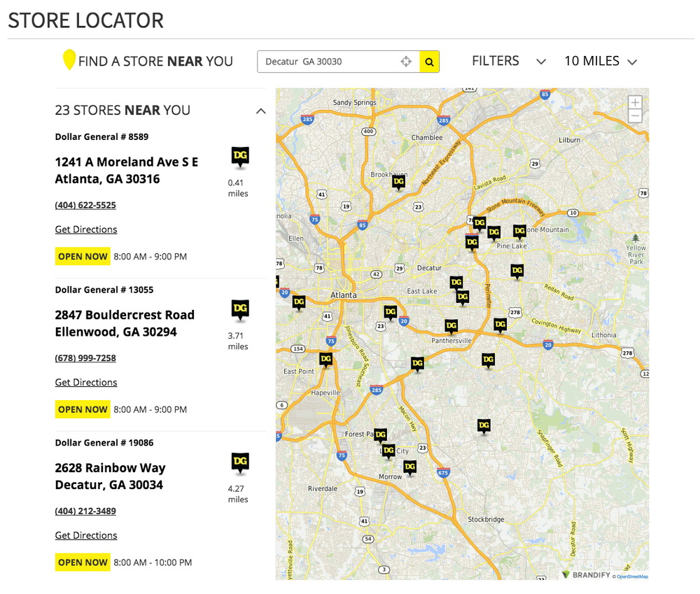The image size is (700, 594).
Task: Click DG pin beside route 23 near I-20
Action: pos(391,312)
